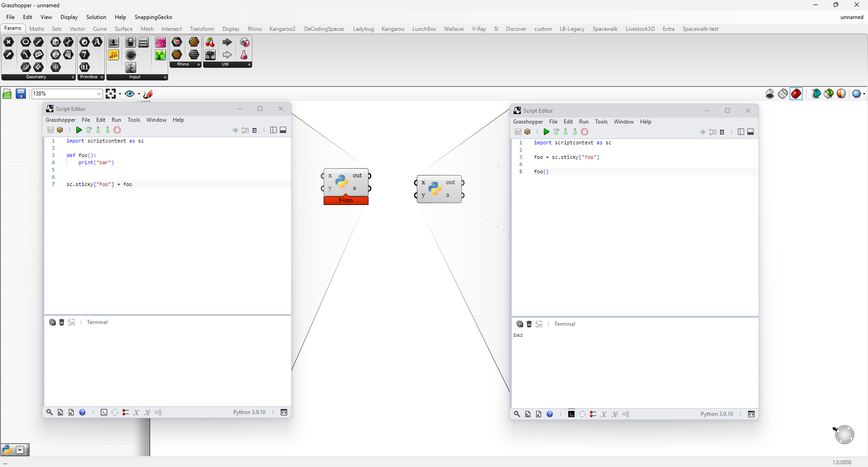Open Grasshopper menu in right Script Editor
This screenshot has height=467, width=868.
point(528,122)
